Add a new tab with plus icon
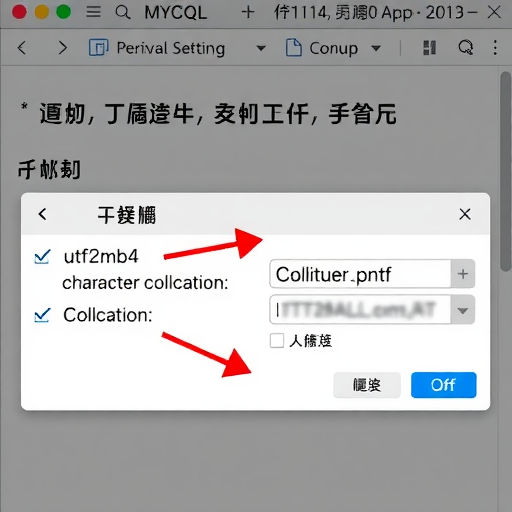Viewport: 512px width, 512px height. [248, 13]
